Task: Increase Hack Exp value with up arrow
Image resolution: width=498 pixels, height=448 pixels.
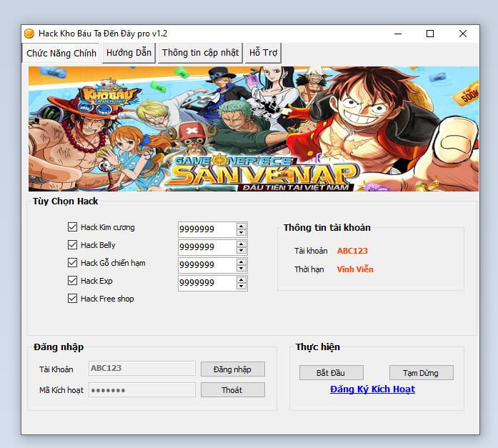Action: [241, 279]
